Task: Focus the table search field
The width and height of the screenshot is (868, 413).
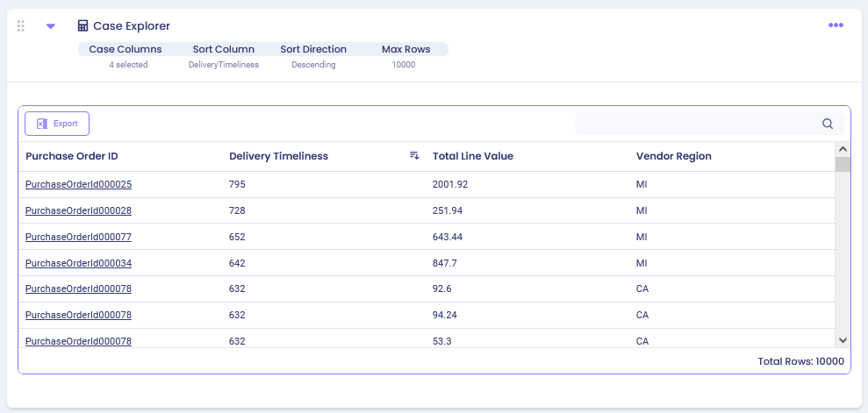Action: coord(698,124)
